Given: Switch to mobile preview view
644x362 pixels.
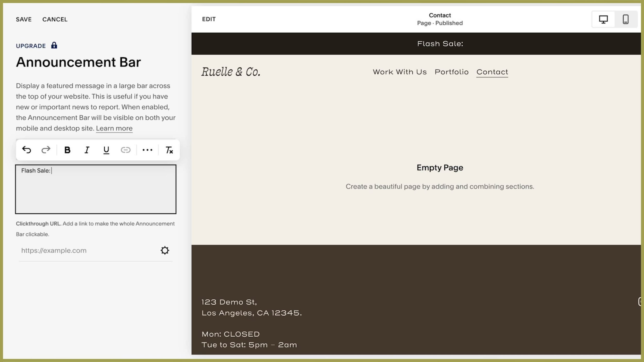Looking at the screenshot, I should [x=626, y=19].
